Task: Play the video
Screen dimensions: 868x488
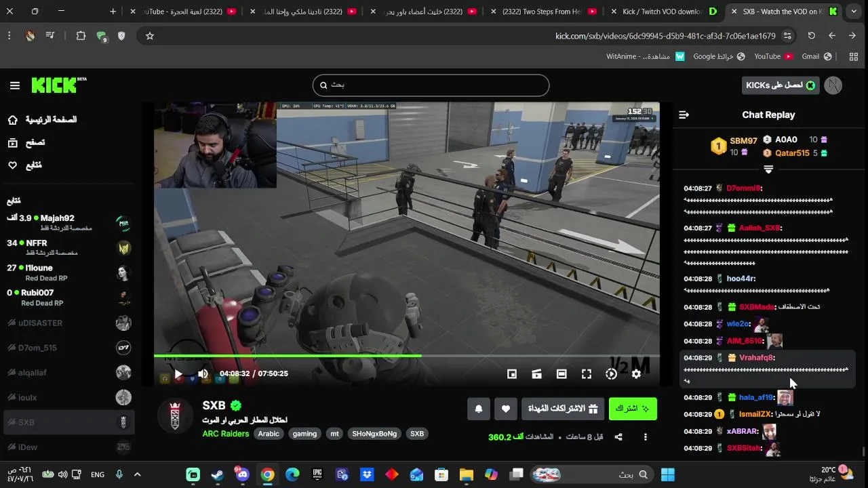Action: click(x=178, y=373)
